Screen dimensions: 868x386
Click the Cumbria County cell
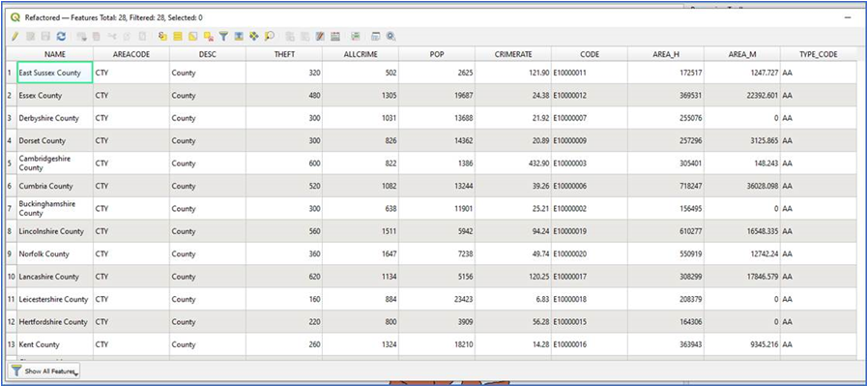[x=55, y=186]
